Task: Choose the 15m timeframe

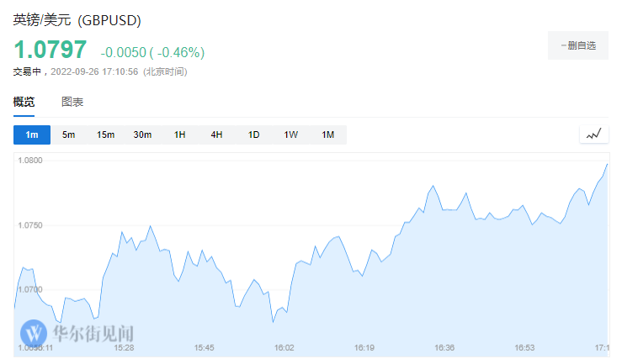Action: (x=105, y=135)
